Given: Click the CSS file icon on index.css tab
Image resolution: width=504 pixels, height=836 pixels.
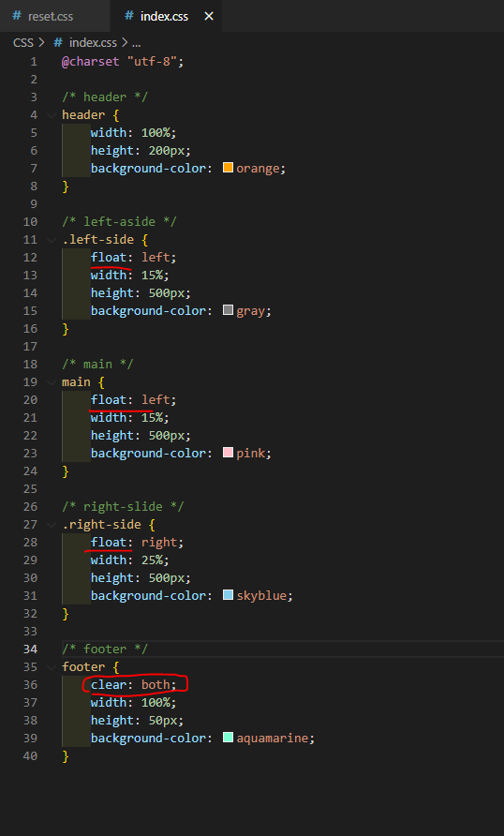Looking at the screenshot, I should tap(129, 15).
